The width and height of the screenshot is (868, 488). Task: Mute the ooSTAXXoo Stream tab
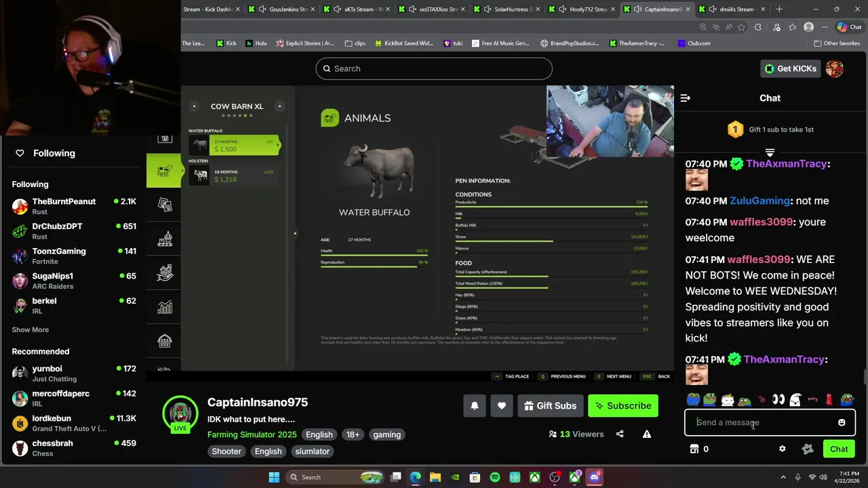click(412, 9)
